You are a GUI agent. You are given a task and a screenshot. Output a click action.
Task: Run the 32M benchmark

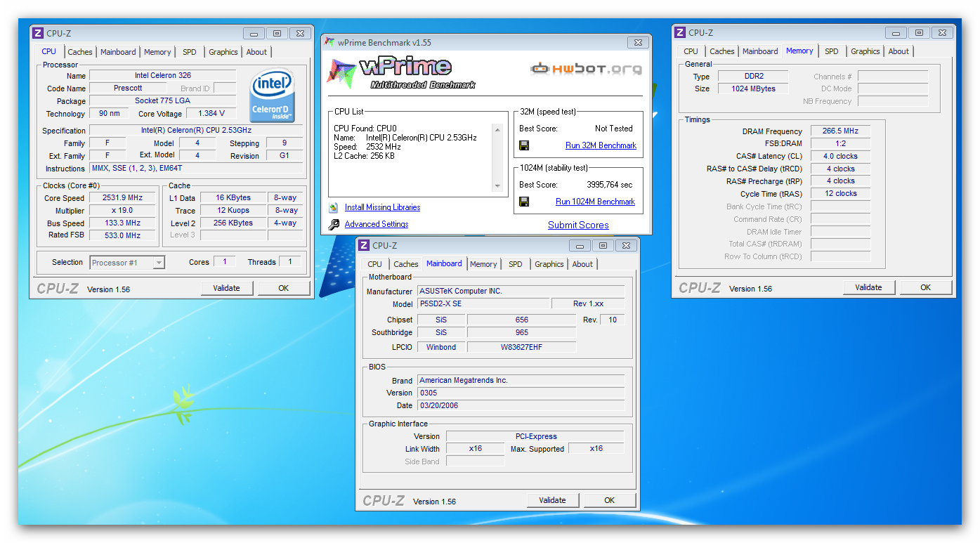601,145
